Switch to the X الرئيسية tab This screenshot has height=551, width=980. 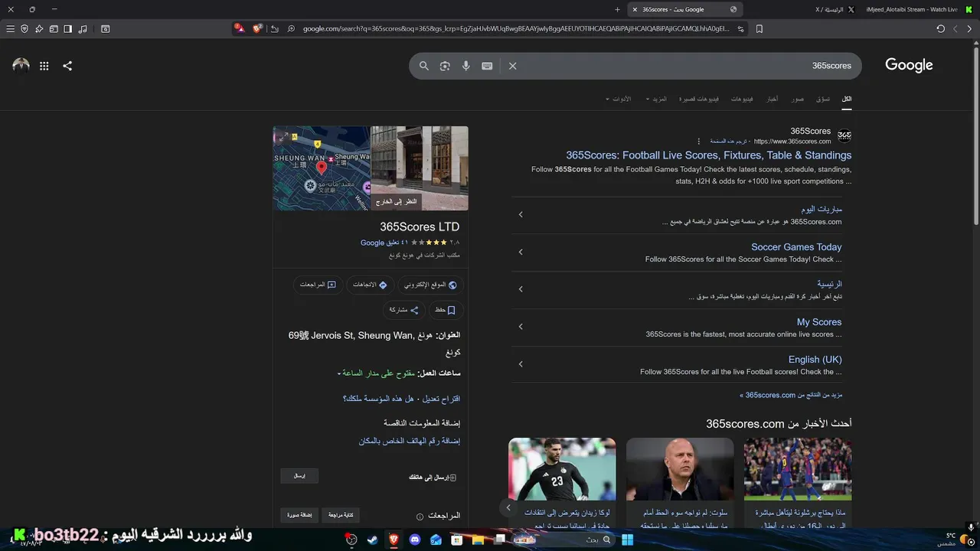pyautogui.click(x=835, y=9)
